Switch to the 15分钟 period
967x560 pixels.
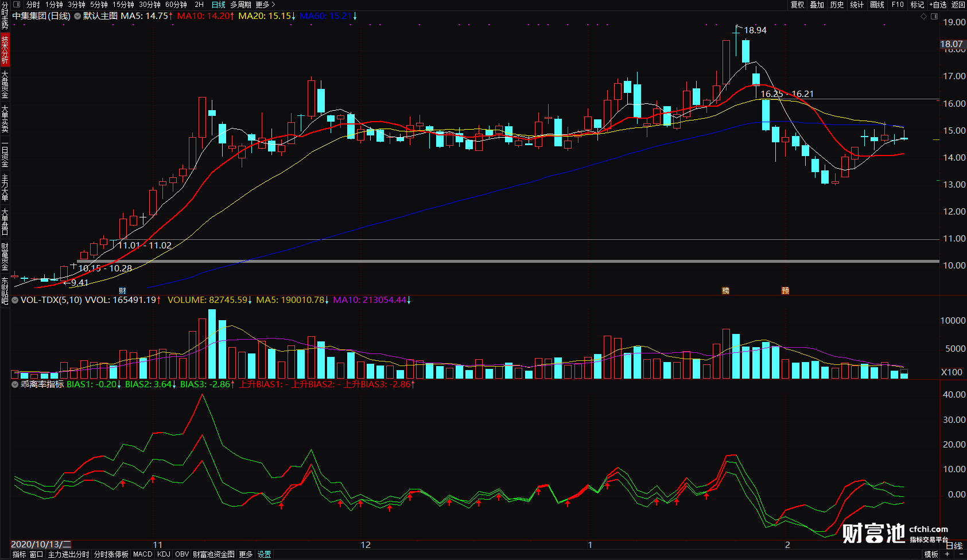pyautogui.click(x=123, y=5)
